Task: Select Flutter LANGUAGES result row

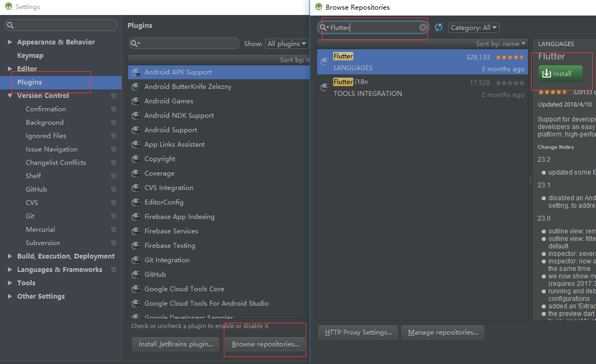Action: pyautogui.click(x=423, y=62)
